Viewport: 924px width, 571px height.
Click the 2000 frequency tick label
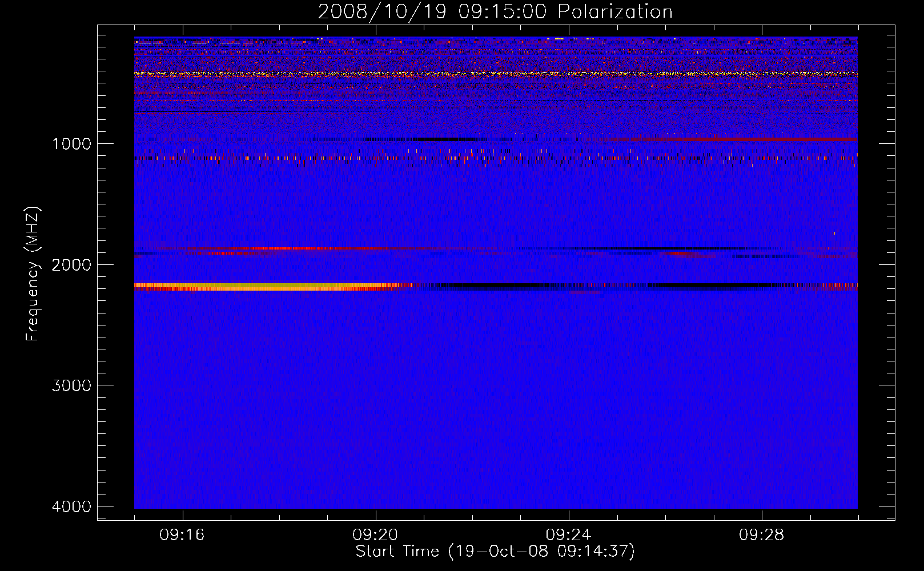(x=71, y=265)
